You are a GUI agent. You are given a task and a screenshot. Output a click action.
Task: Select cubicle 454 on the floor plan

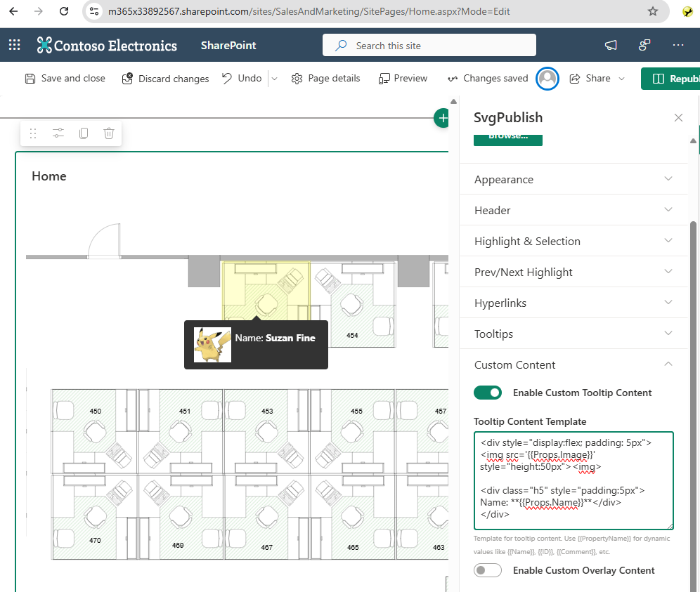(353, 305)
